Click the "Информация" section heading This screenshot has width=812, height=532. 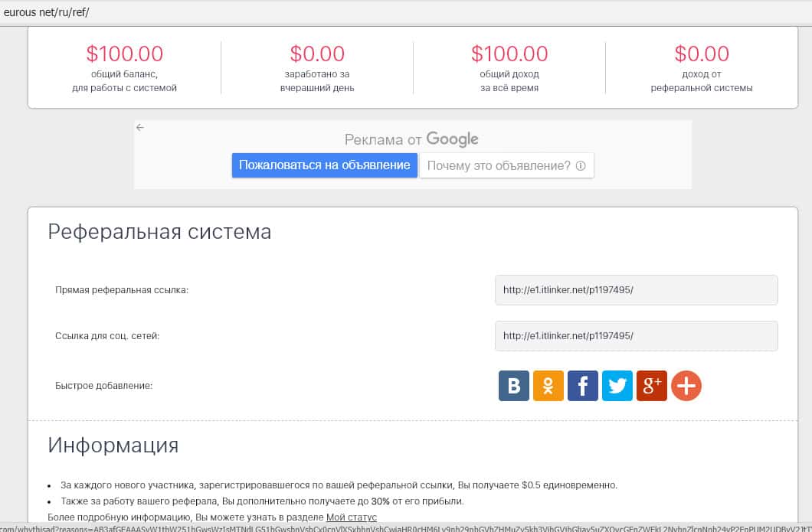pyautogui.click(x=113, y=445)
